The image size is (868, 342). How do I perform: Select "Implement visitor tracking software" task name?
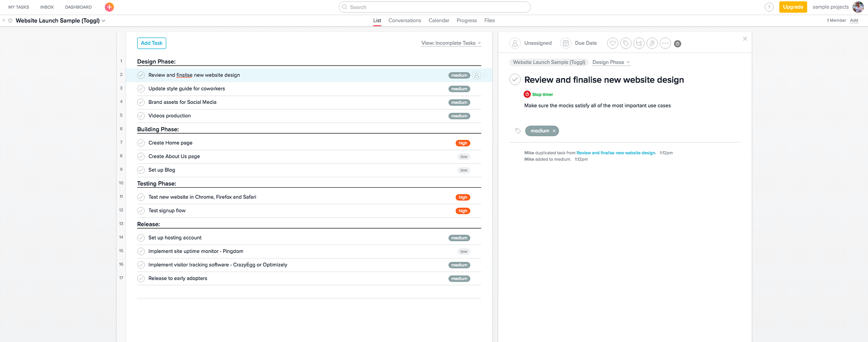tap(218, 265)
